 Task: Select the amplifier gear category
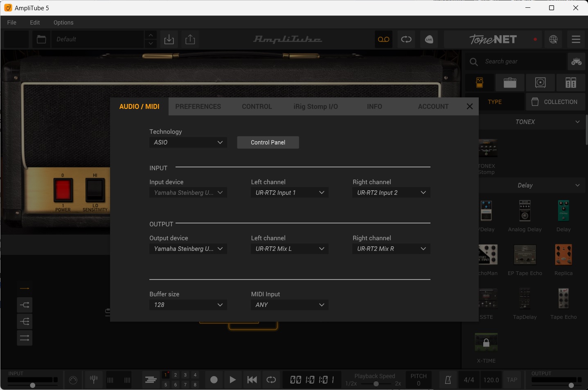[510, 82]
